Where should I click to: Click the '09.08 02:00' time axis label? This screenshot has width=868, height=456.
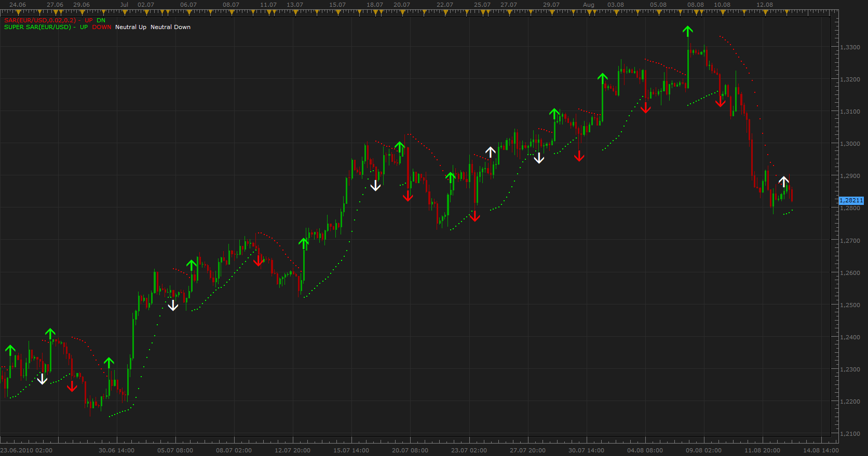point(704,450)
